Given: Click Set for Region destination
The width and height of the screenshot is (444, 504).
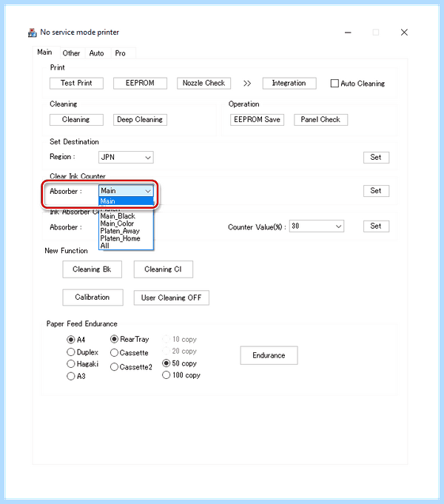Looking at the screenshot, I should click(x=376, y=158).
